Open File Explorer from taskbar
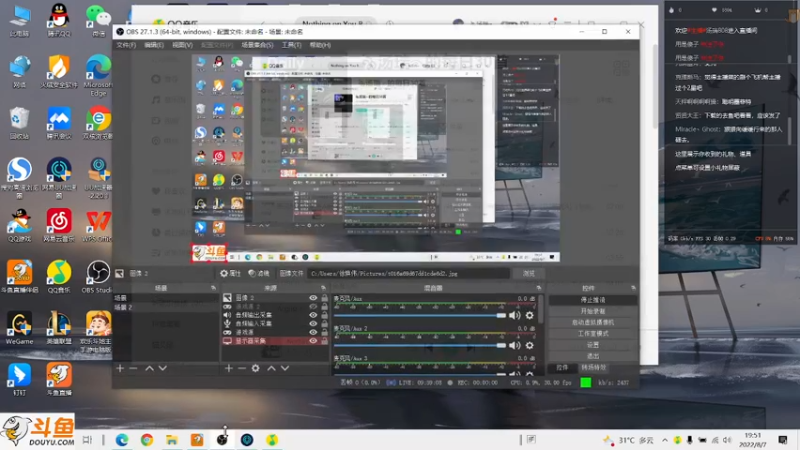This screenshot has width=800, height=450. coord(171,440)
